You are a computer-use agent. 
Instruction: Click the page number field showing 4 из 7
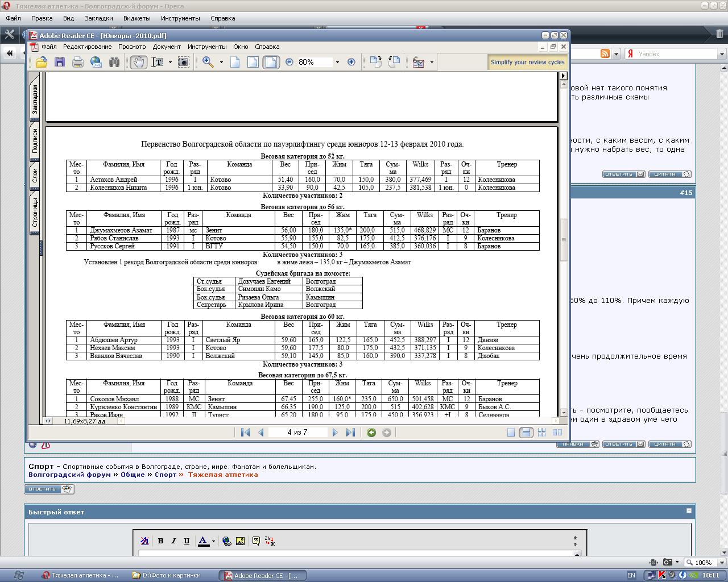[297, 433]
